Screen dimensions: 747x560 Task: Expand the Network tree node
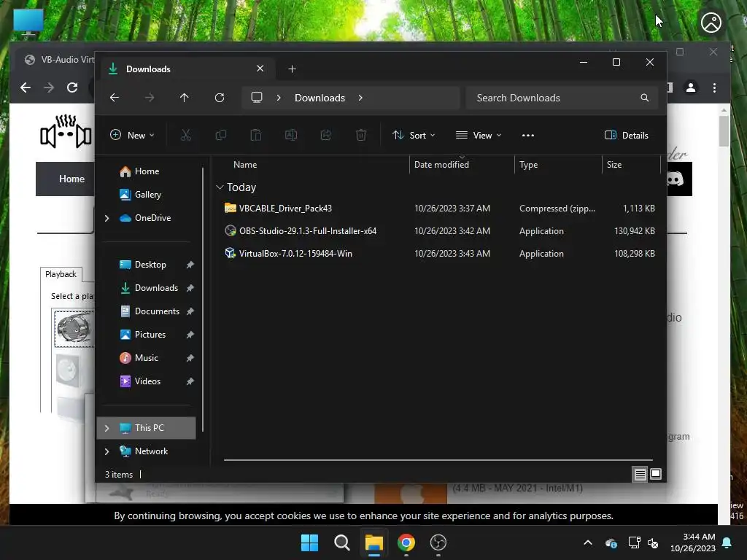tap(107, 451)
